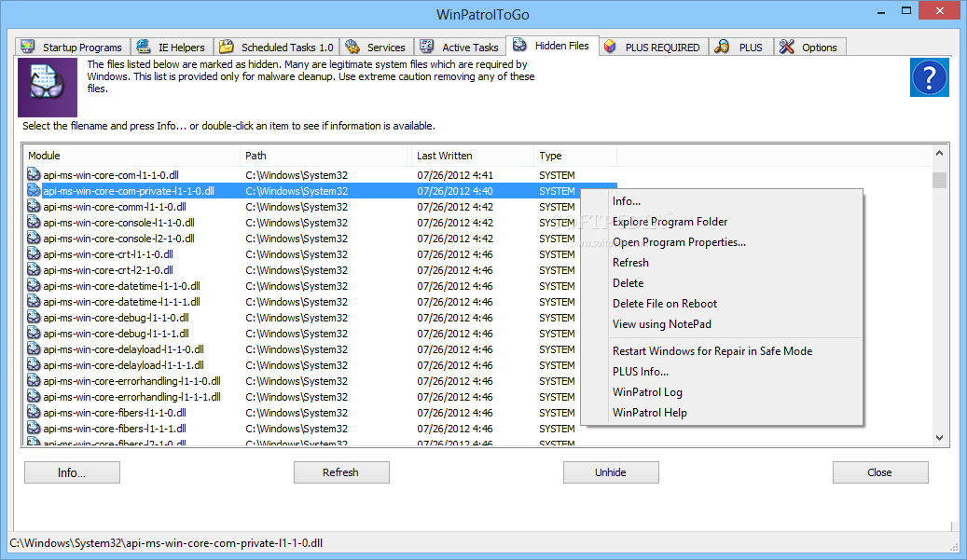Click file icon of api-ms-win-core-debug-l1-1-0.dll
This screenshot has height=560, width=967.
(34, 318)
